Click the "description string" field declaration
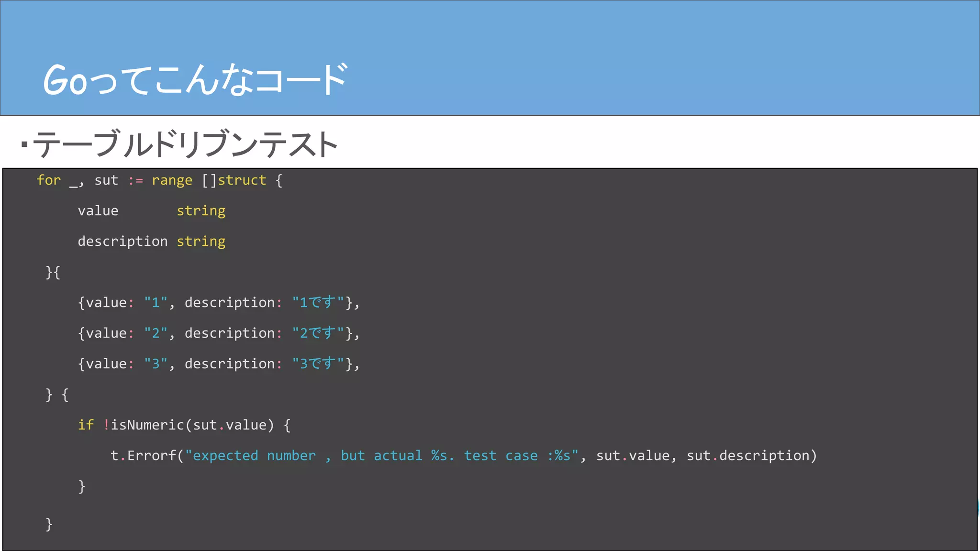980x551 pixels. [152, 242]
